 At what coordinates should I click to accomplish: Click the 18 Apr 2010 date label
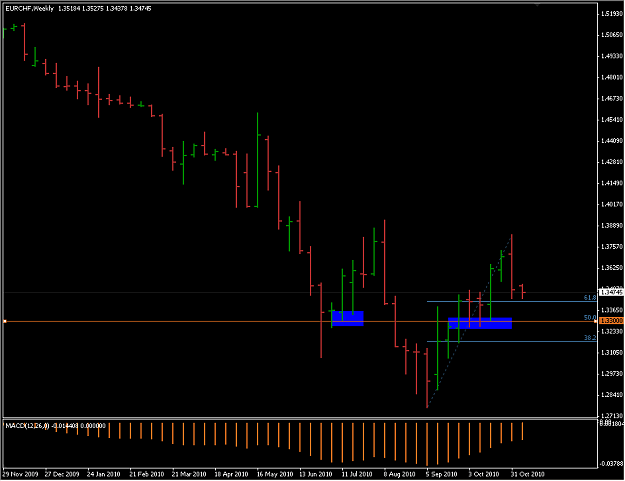tap(231, 474)
